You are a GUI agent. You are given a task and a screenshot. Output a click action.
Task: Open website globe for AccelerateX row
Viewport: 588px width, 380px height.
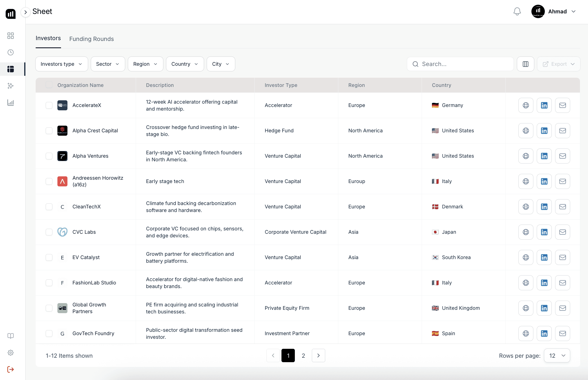click(x=526, y=105)
